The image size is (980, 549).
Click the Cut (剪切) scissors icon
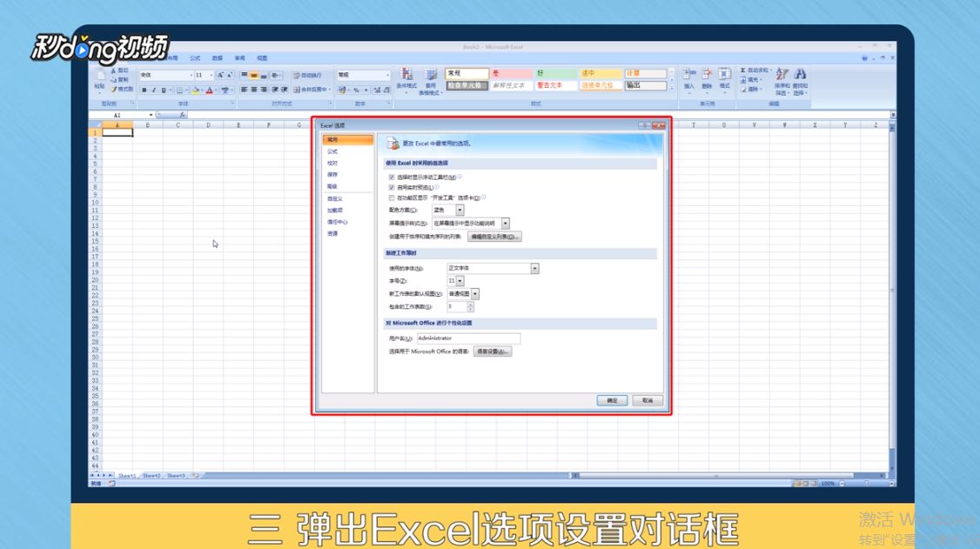(x=114, y=70)
